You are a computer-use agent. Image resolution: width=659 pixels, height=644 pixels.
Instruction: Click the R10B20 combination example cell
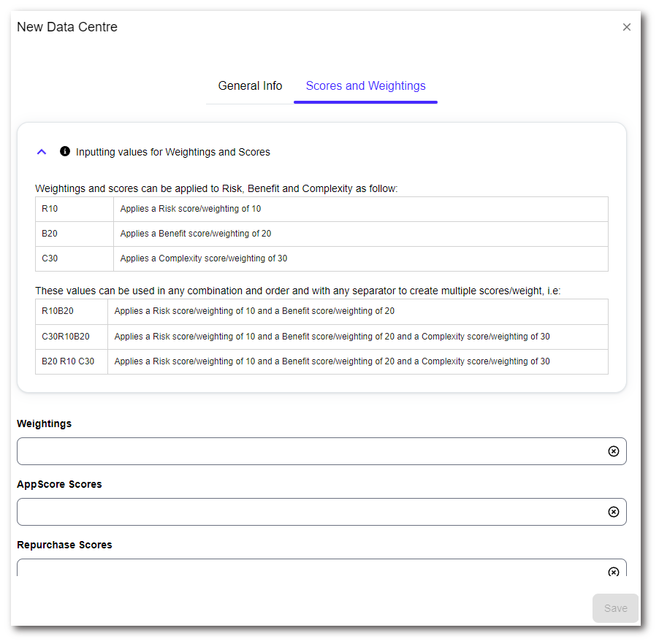coord(58,311)
